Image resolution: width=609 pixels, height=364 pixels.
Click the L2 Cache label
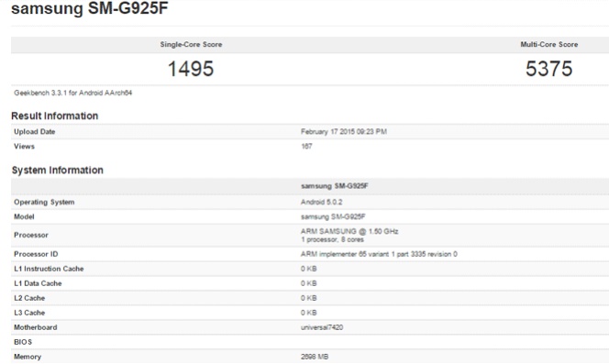point(29,298)
